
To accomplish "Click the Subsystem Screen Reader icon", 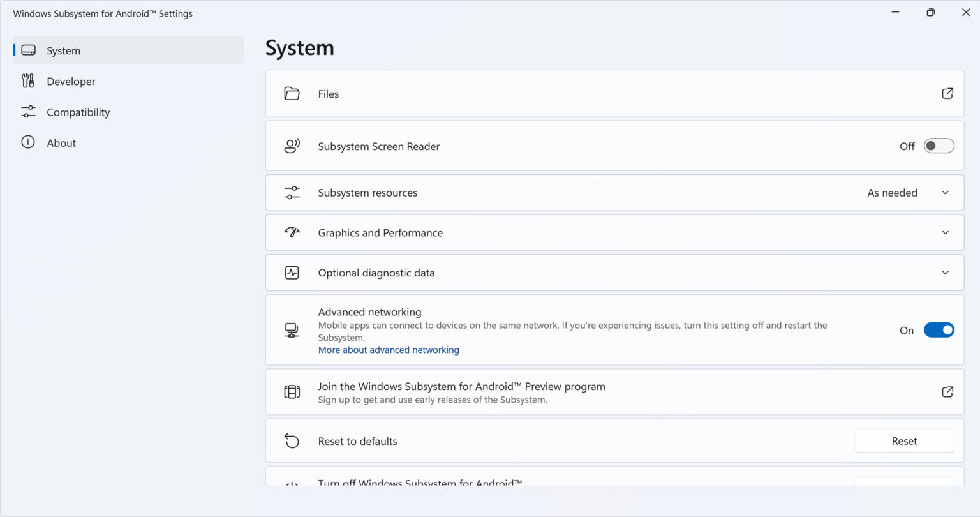I will [292, 146].
